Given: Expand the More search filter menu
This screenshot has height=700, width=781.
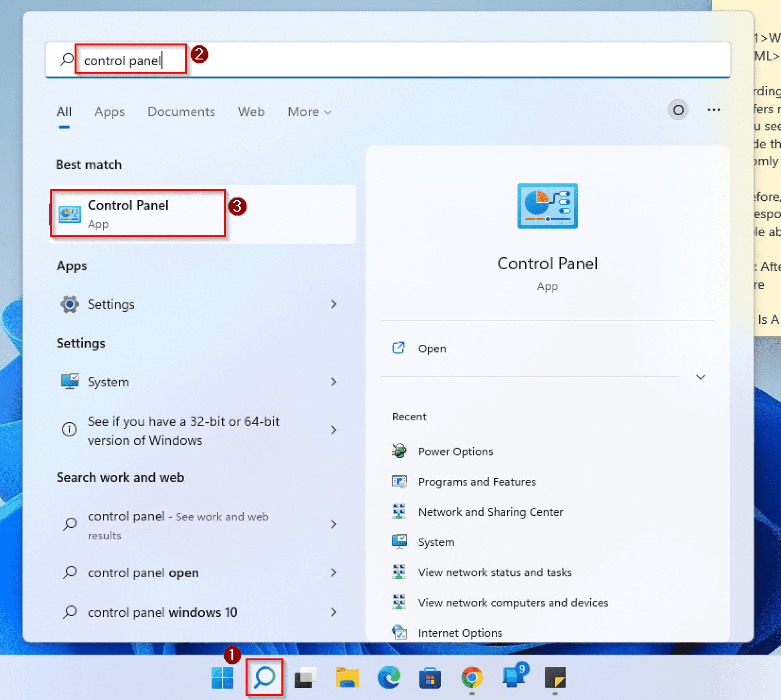Looking at the screenshot, I should (x=309, y=112).
